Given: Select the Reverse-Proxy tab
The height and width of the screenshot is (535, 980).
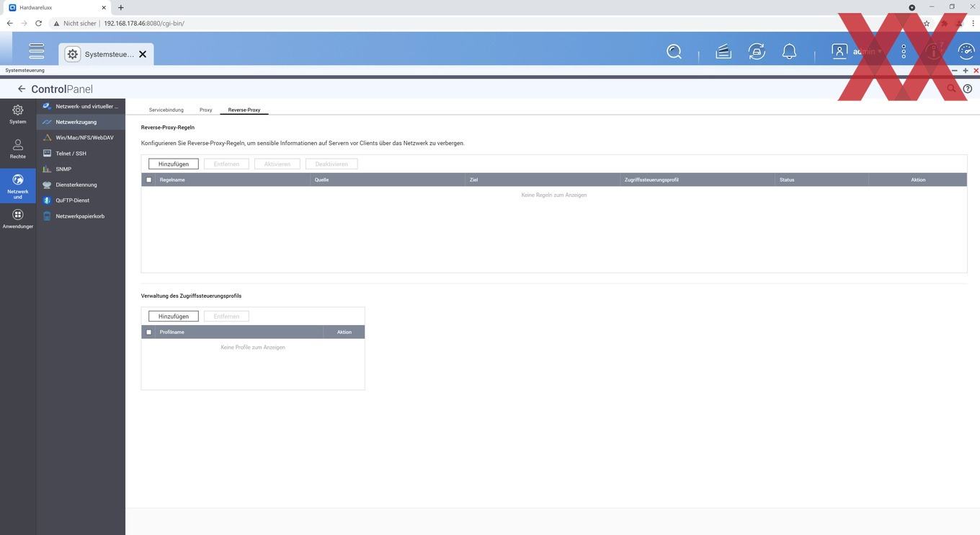Looking at the screenshot, I should pyautogui.click(x=244, y=110).
